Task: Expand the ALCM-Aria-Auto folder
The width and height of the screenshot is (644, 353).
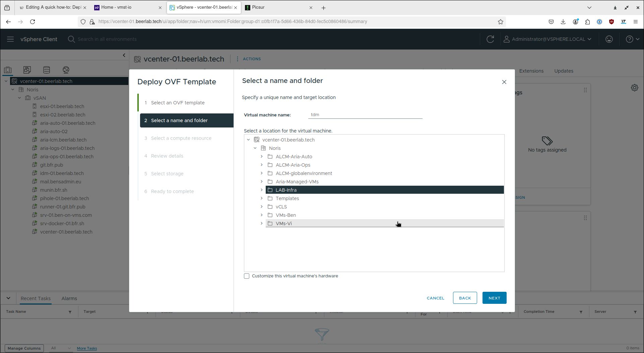Action: coord(262,157)
